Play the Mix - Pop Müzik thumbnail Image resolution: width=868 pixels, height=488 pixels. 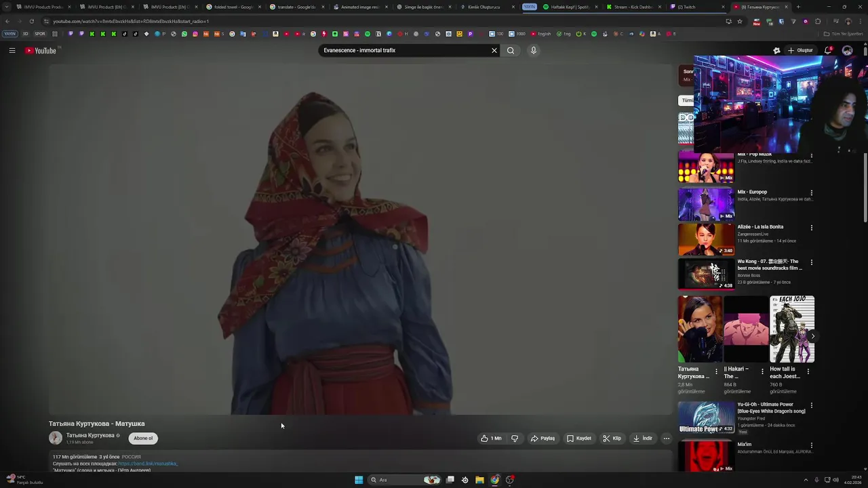706,167
